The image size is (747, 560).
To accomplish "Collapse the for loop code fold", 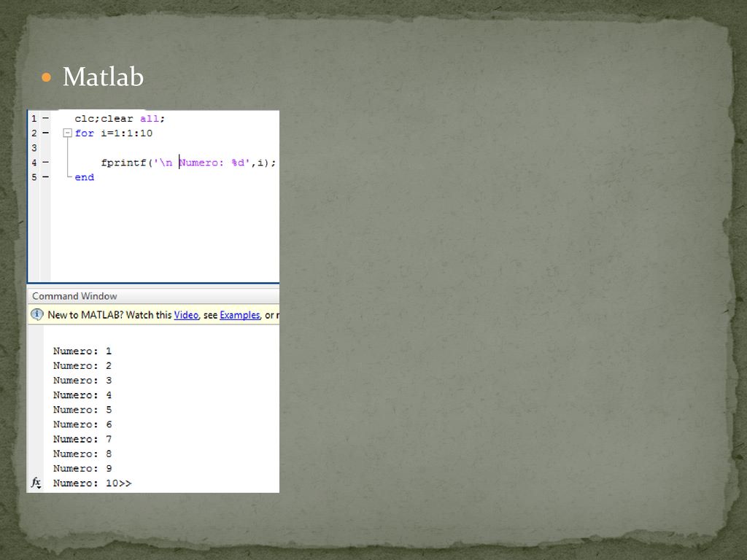I will (68, 133).
